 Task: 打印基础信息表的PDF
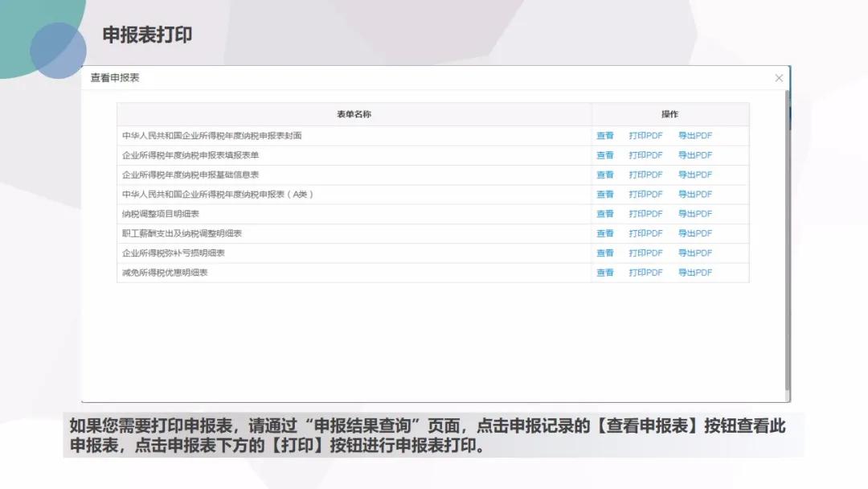[645, 175]
